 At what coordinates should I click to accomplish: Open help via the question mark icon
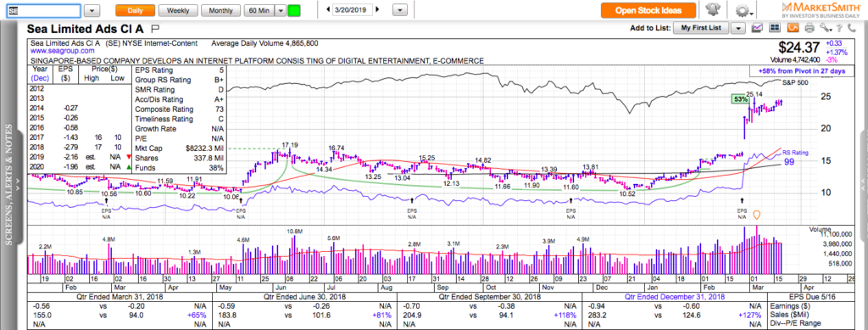pos(840,27)
